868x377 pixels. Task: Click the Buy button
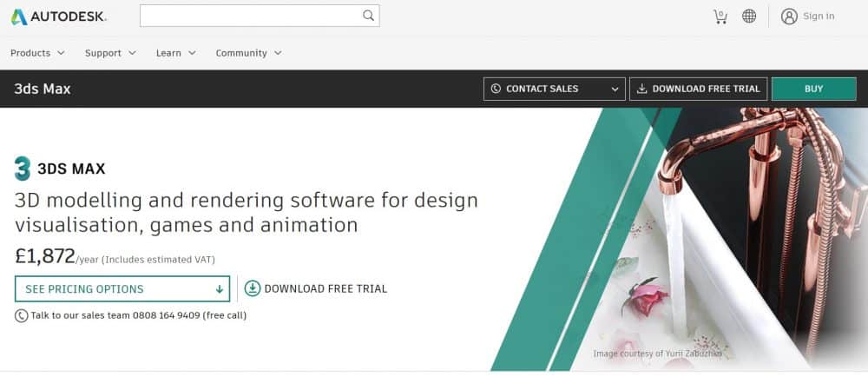pos(814,89)
